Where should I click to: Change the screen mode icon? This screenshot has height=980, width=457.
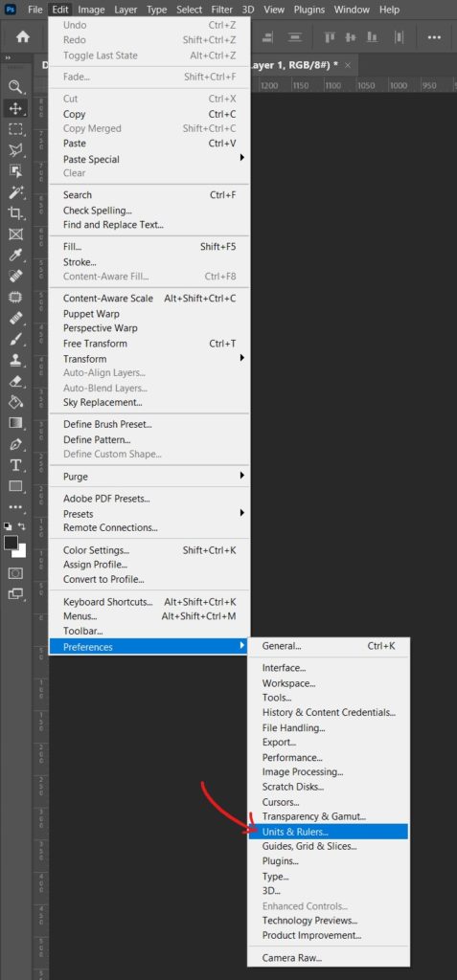point(15,594)
